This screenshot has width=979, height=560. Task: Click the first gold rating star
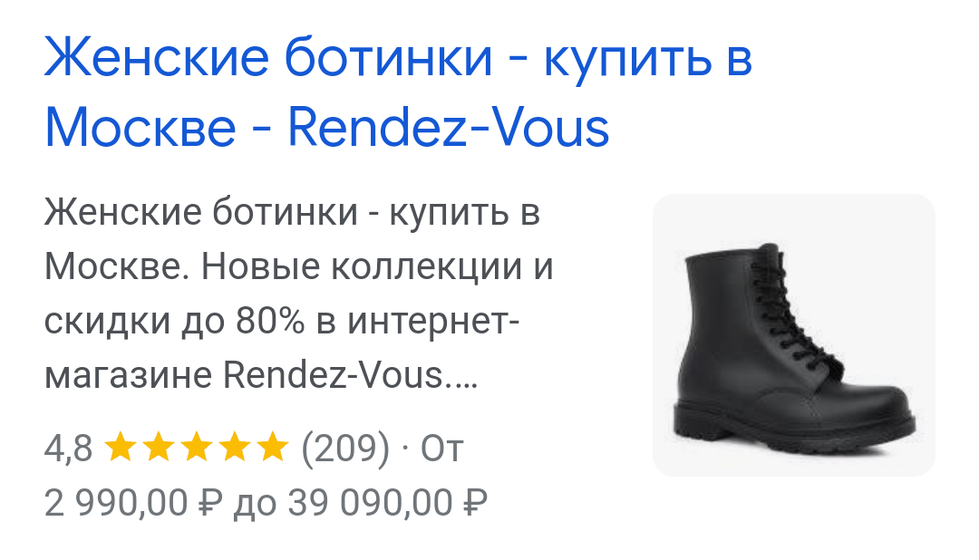pos(121,447)
